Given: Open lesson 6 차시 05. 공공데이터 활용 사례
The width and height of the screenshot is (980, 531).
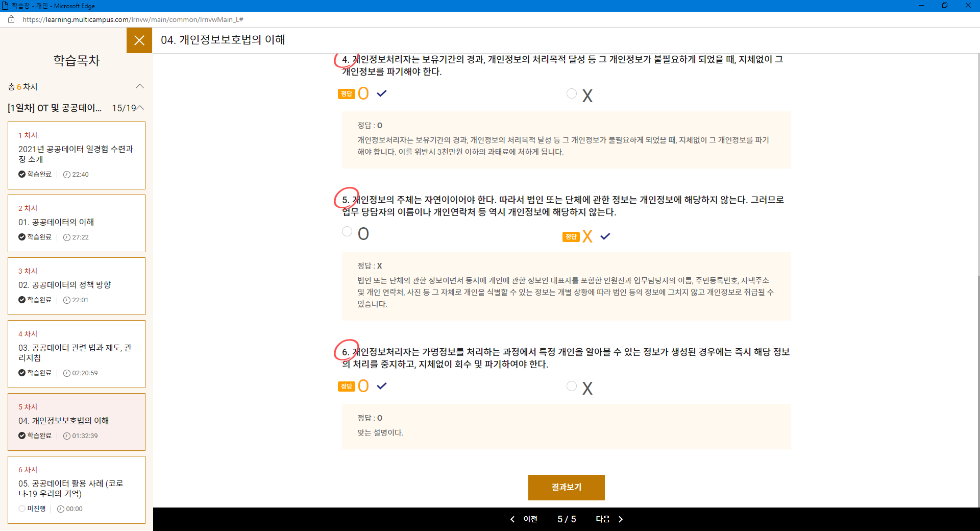Looking at the screenshot, I should tap(77, 490).
